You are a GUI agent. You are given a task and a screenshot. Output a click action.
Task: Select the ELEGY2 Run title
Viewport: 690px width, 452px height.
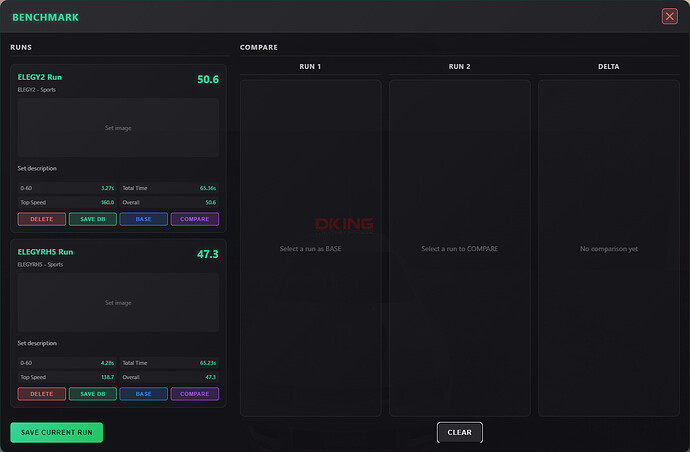40,77
